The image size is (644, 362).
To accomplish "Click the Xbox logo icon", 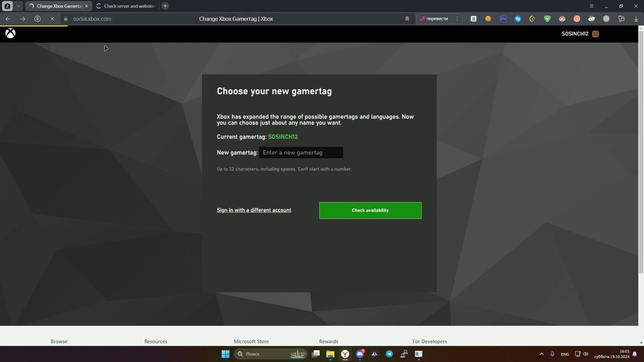I will point(10,34).
